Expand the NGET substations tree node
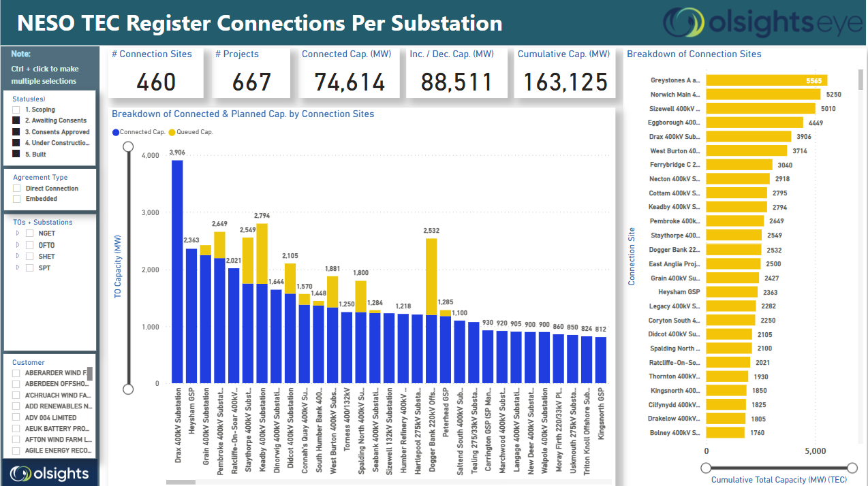The width and height of the screenshot is (868, 486). click(x=18, y=233)
